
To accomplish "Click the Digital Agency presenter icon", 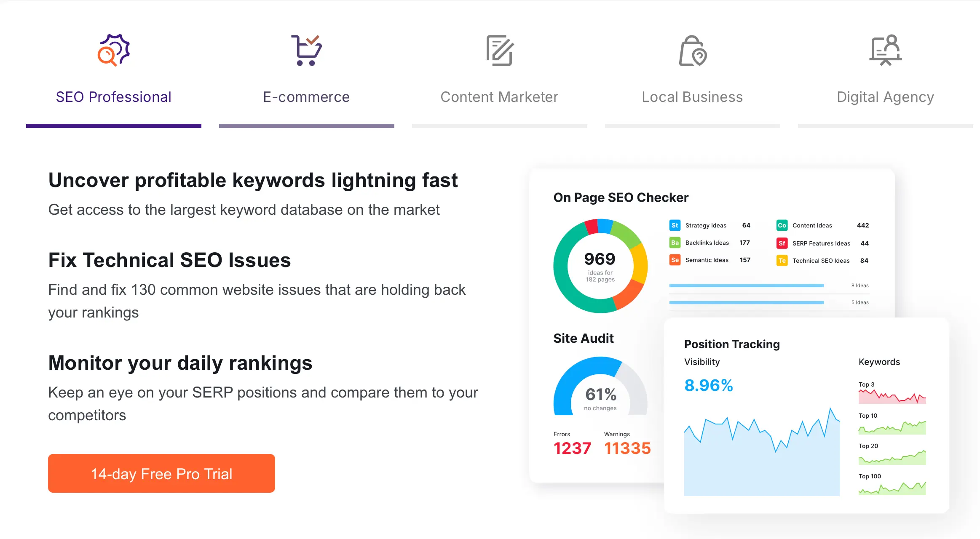I will click(886, 51).
